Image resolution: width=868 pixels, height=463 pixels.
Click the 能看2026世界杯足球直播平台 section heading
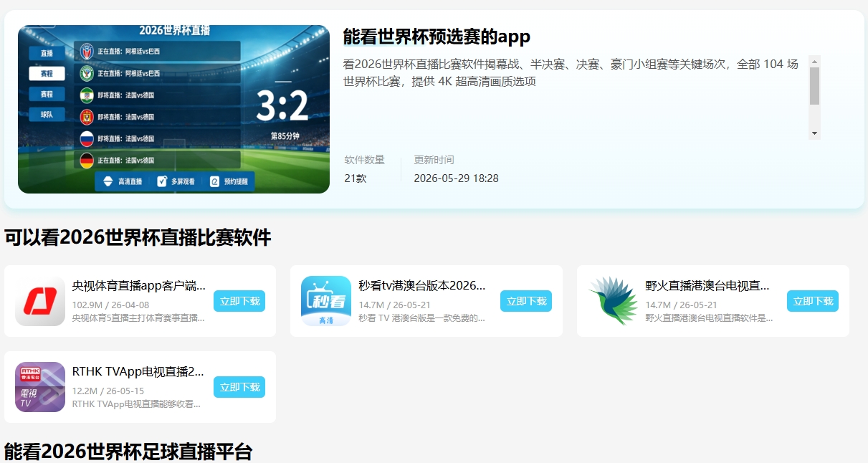[128, 452]
